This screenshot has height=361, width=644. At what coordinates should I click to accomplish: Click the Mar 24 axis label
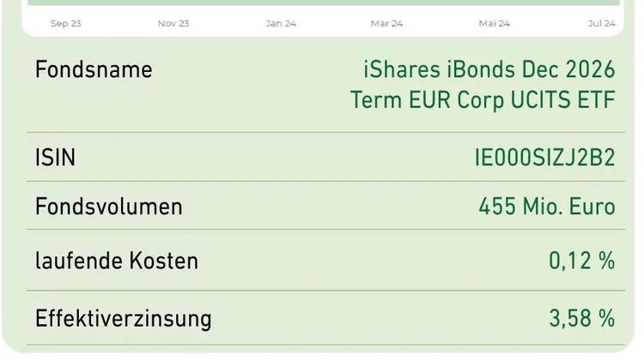coord(387,23)
